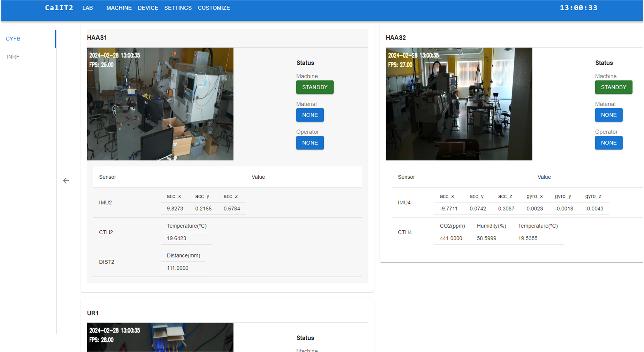Click IMU4 gyro_x value 0.0023
Viewport: 644px width, 352px height.
click(x=535, y=209)
